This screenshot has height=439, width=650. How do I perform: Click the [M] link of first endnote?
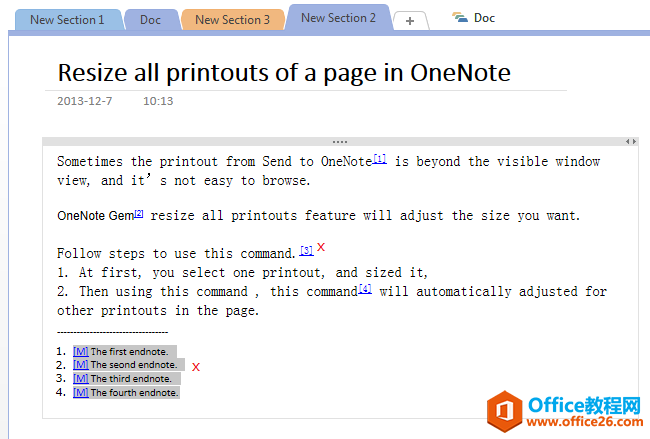click(80, 352)
